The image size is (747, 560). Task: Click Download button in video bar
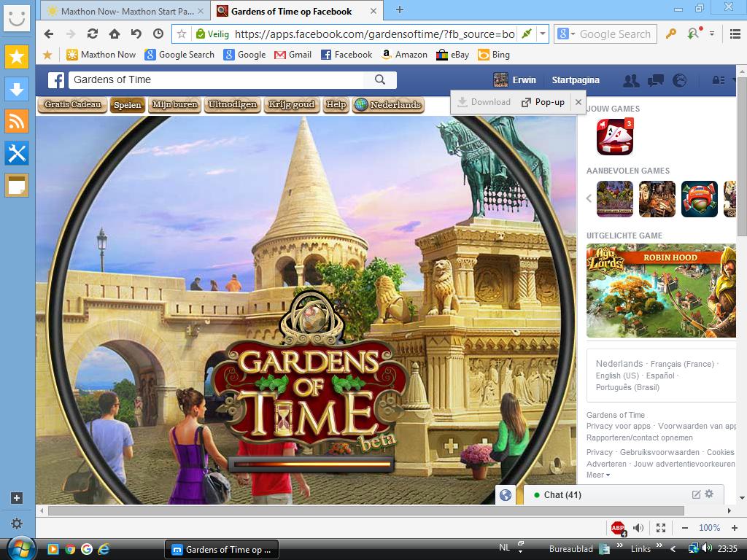click(x=484, y=102)
